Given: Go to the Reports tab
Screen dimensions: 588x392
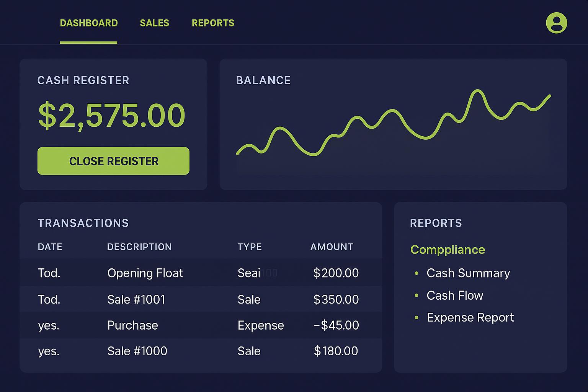Looking at the screenshot, I should pos(213,23).
